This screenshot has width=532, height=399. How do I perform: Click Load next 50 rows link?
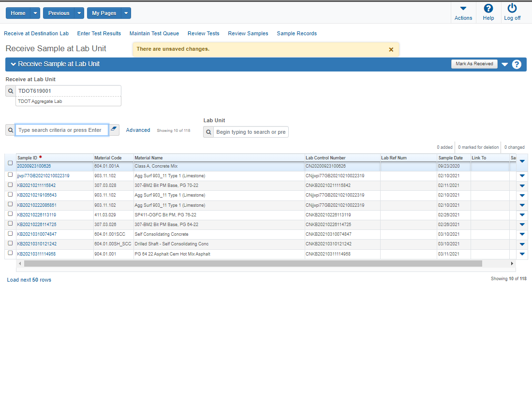click(29, 280)
